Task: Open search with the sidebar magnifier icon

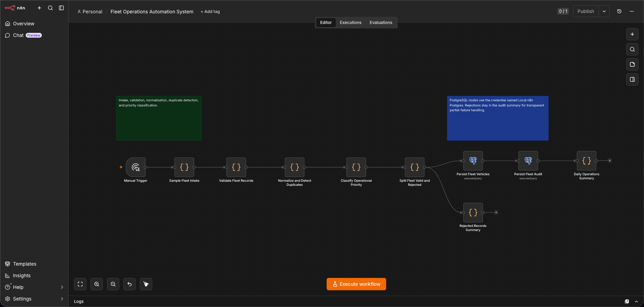Action: tap(50, 8)
